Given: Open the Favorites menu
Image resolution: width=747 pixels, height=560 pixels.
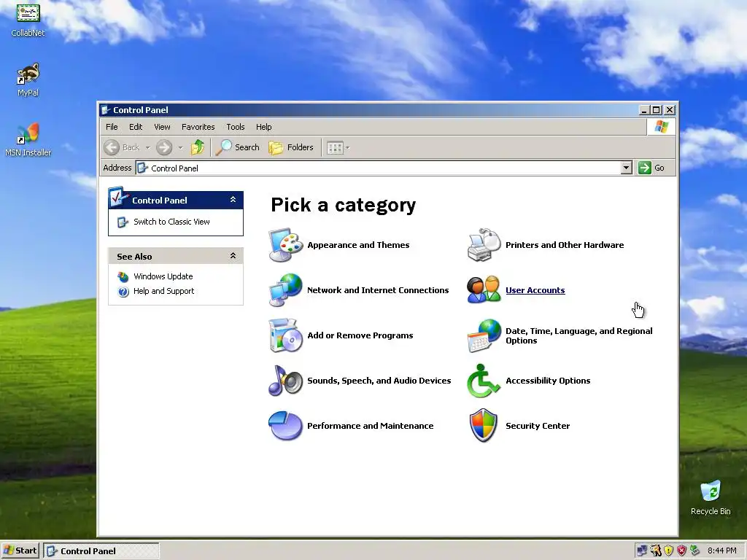Looking at the screenshot, I should tap(198, 127).
